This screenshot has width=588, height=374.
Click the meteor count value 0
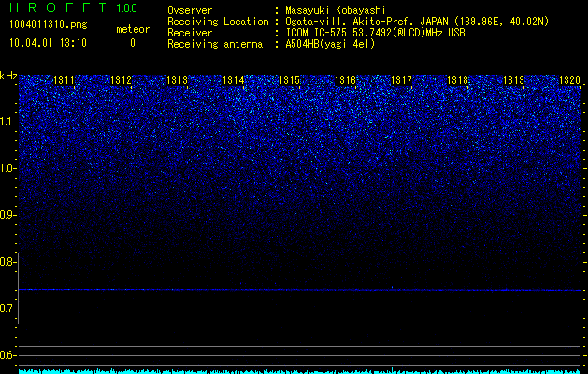[x=133, y=43]
